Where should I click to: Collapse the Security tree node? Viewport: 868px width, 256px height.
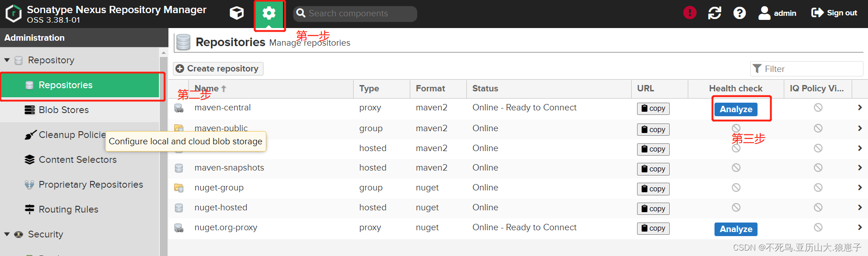click(7, 234)
